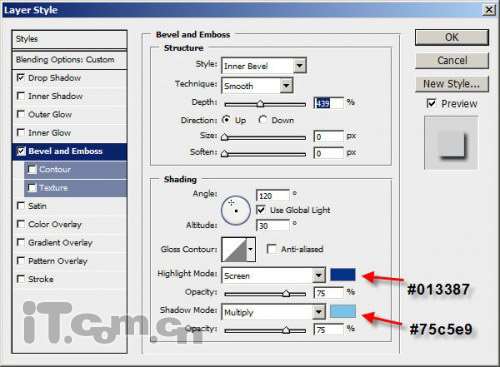Image resolution: width=500 pixels, height=367 pixels.
Task: Click the angle dial in Shading
Action: coord(236,210)
